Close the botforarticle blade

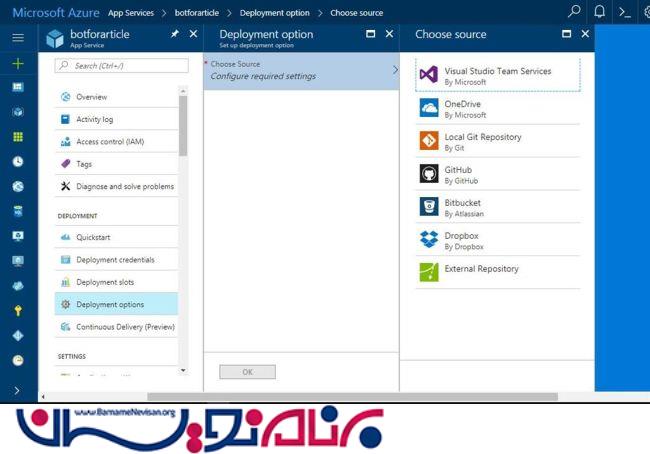point(193,34)
